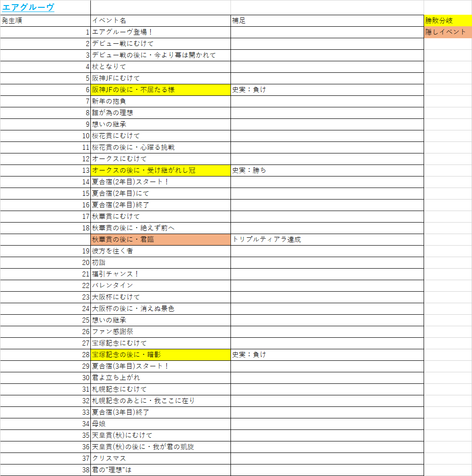The width and height of the screenshot is (472, 476).
Task: Click the 補足 column header cell
Action: [327, 21]
